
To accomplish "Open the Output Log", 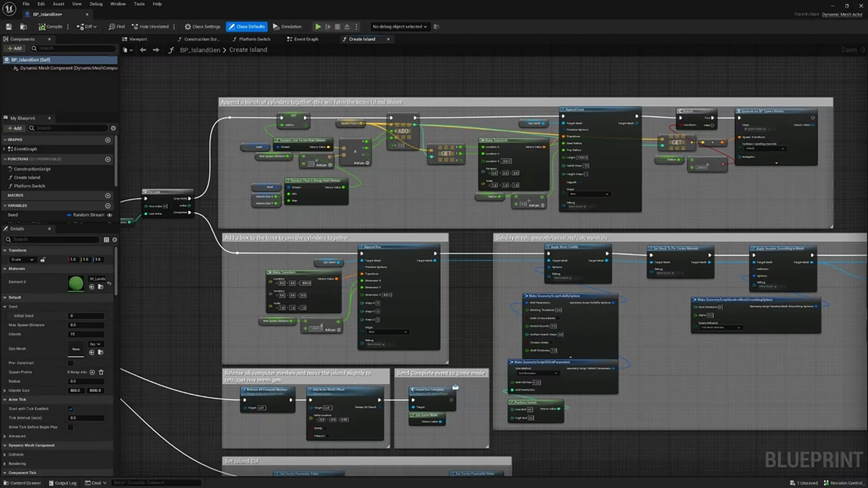I will (62, 483).
